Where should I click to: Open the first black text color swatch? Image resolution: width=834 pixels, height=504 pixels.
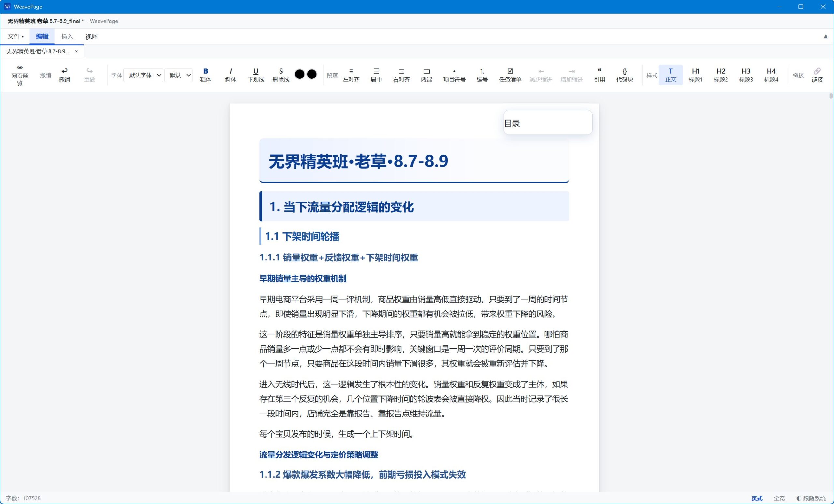tap(299, 74)
